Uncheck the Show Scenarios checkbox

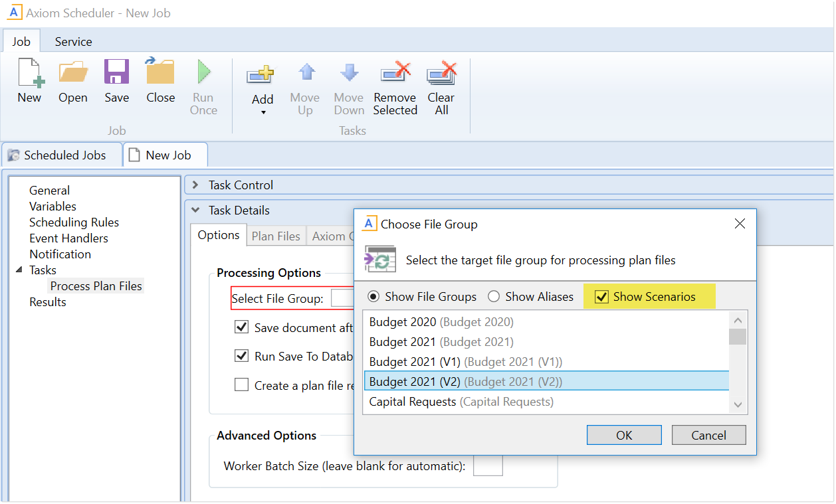click(x=601, y=297)
